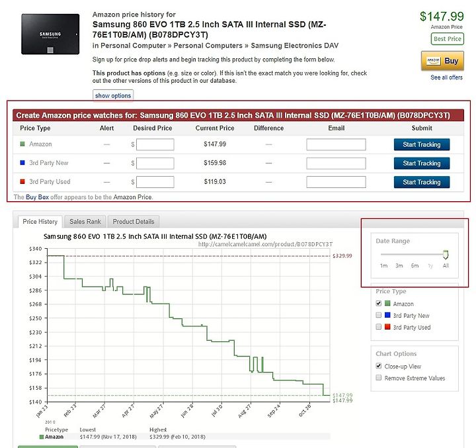
Task: Enable Remove Extreme Values checkbox
Action: [379, 378]
